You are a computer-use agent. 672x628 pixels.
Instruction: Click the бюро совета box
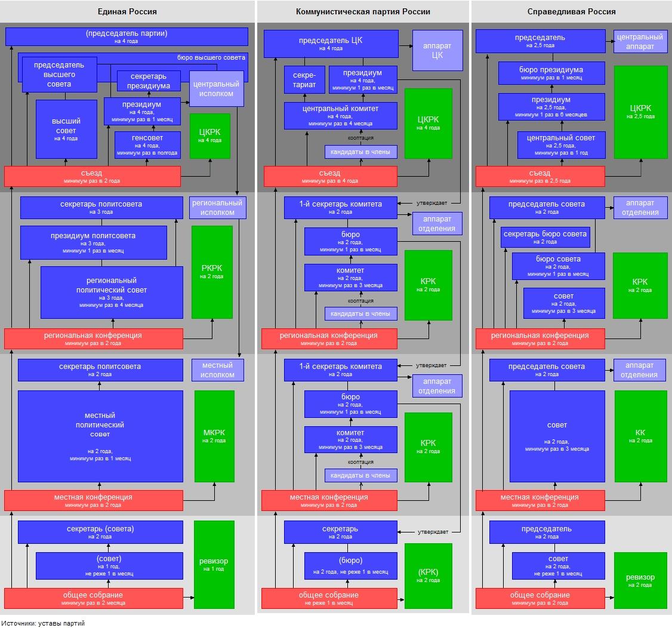click(558, 266)
